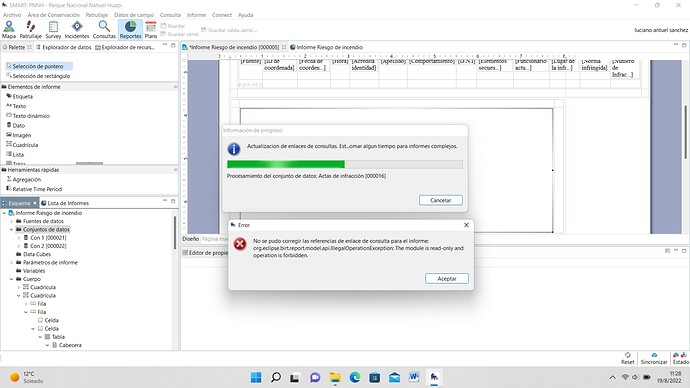Close the Error dialog with X

point(466,225)
